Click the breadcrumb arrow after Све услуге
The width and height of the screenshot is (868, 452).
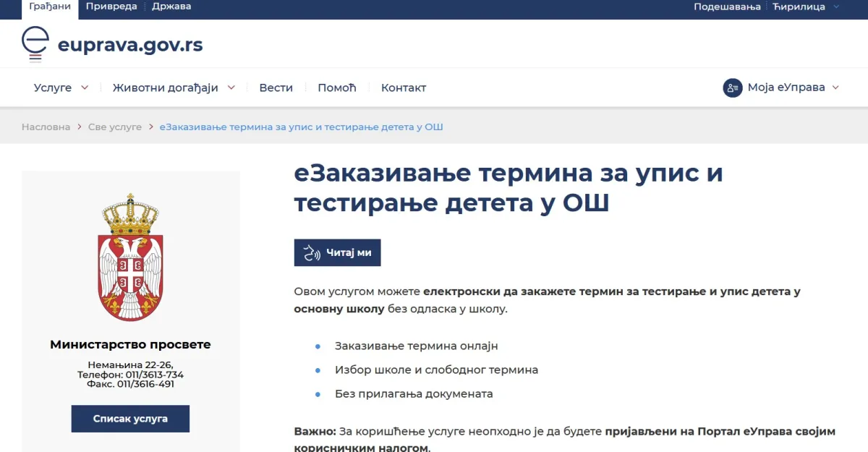[150, 127]
